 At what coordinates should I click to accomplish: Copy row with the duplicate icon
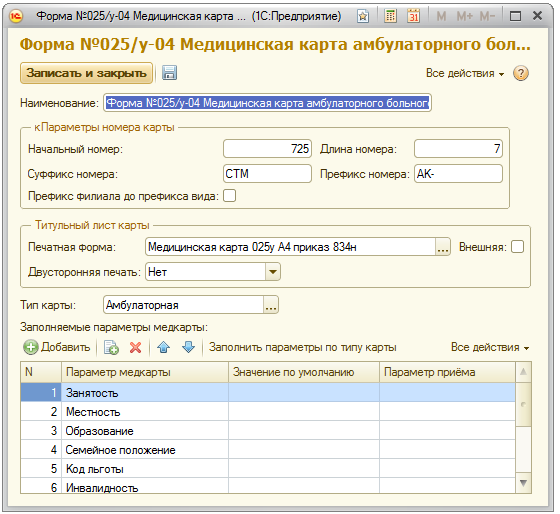point(111,347)
